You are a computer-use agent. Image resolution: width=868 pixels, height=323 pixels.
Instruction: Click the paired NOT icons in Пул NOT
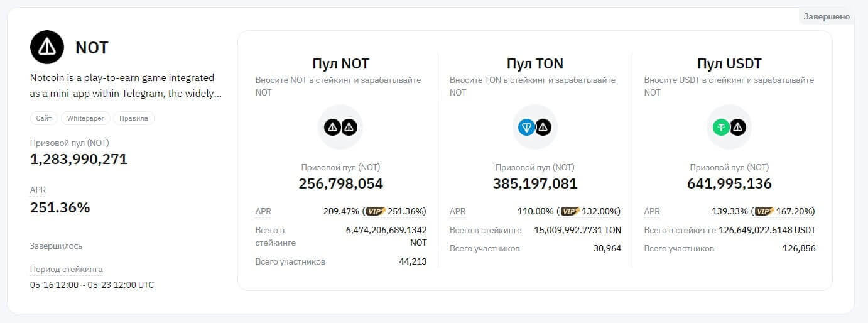click(x=340, y=128)
